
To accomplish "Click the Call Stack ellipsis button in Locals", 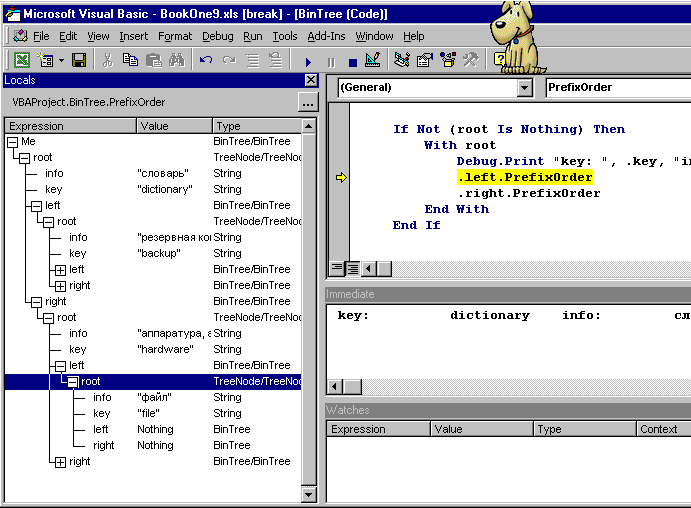I will pyautogui.click(x=308, y=103).
